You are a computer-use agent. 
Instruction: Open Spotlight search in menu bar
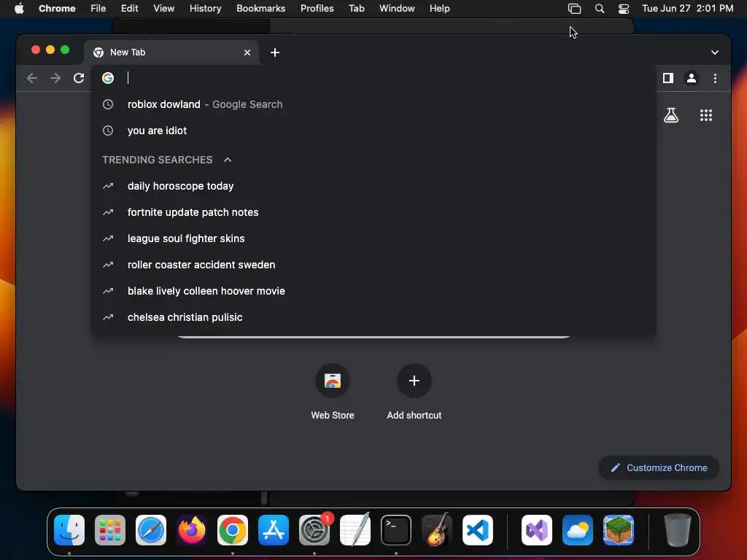pos(600,9)
